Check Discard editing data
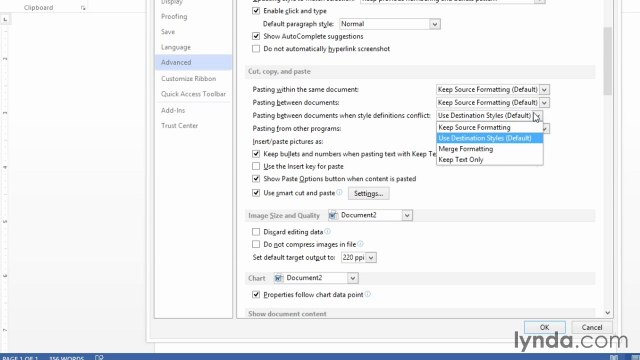The height and width of the screenshot is (360, 640). pyautogui.click(x=256, y=232)
